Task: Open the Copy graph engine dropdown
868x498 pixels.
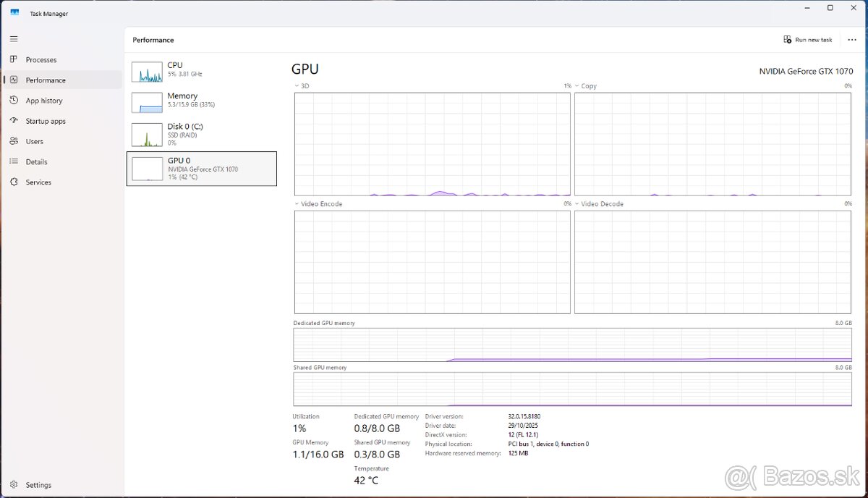Action: (577, 86)
